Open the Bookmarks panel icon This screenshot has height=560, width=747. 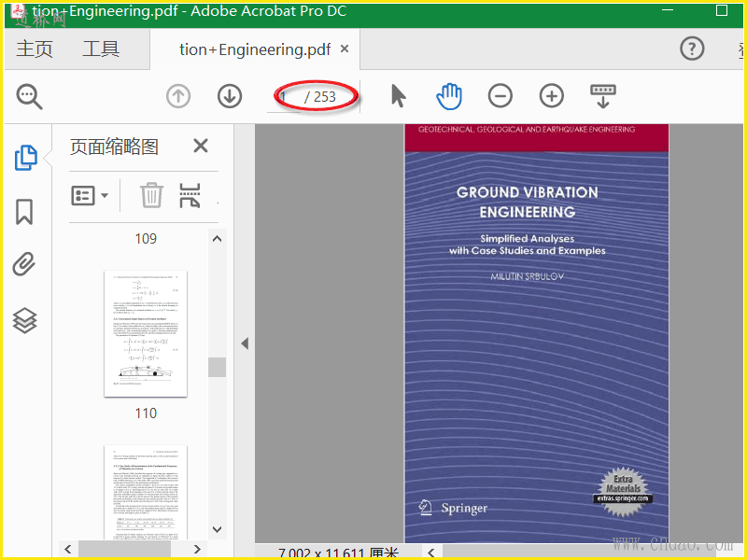[x=24, y=212]
